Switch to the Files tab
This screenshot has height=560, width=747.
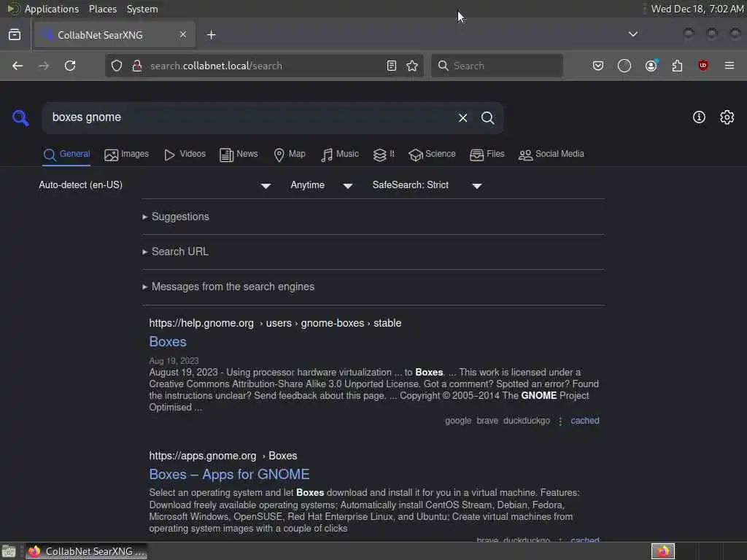click(487, 155)
